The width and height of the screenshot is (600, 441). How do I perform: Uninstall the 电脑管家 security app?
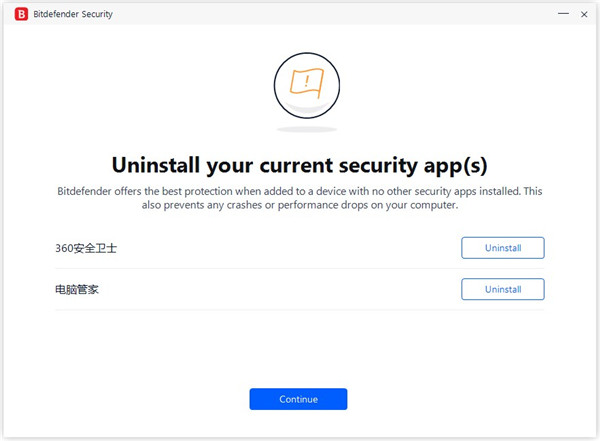coord(502,289)
